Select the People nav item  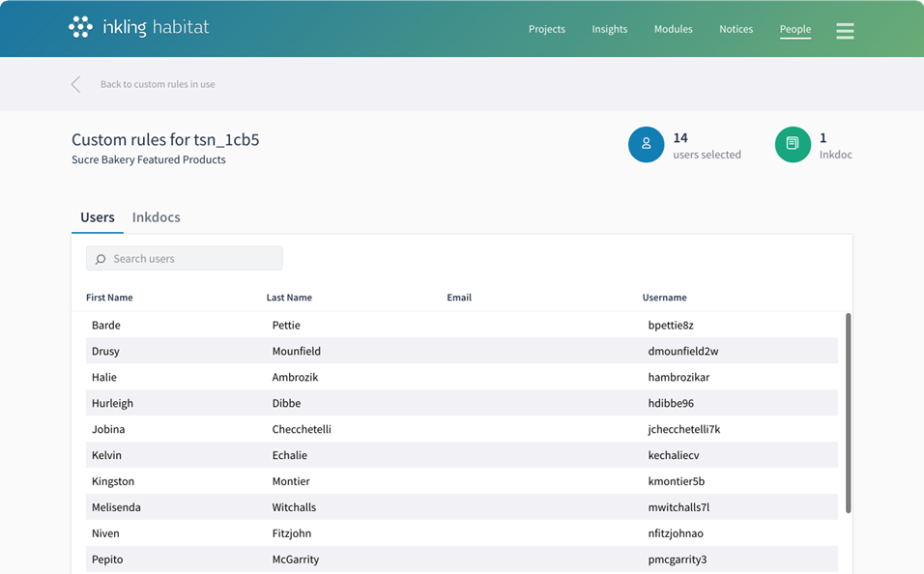794,29
